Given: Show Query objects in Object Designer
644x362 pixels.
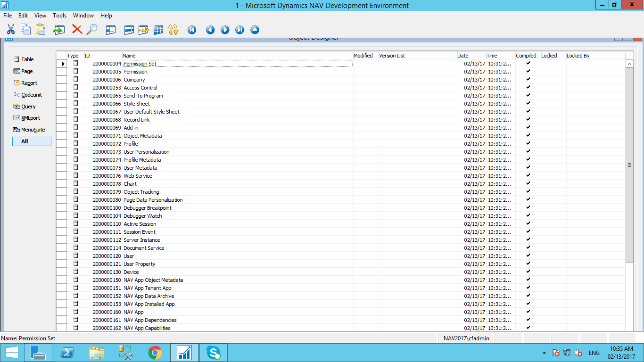Looking at the screenshot, I should coord(32,107).
